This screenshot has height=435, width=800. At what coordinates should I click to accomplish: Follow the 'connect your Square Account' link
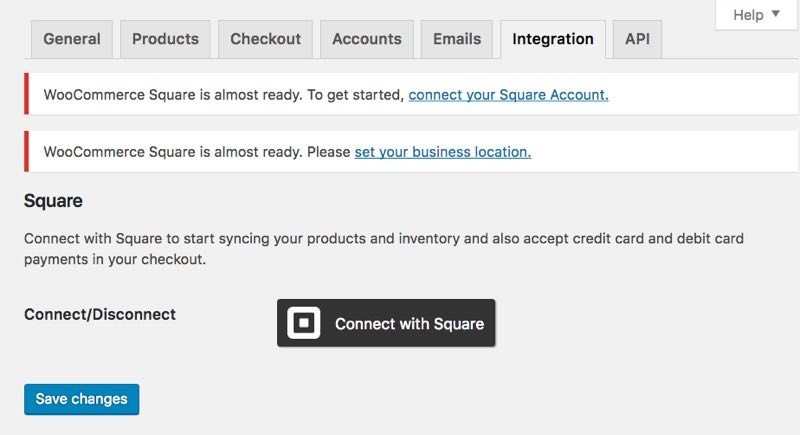click(508, 95)
